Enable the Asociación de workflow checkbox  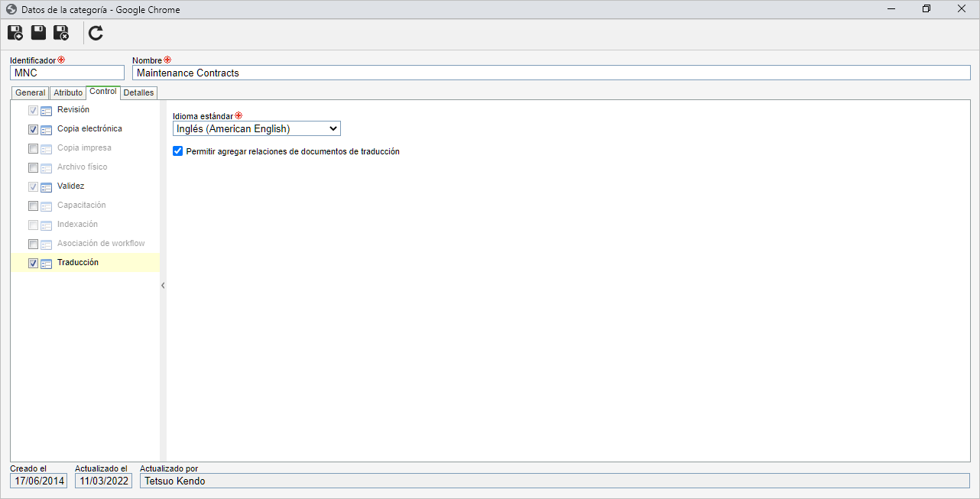click(33, 244)
